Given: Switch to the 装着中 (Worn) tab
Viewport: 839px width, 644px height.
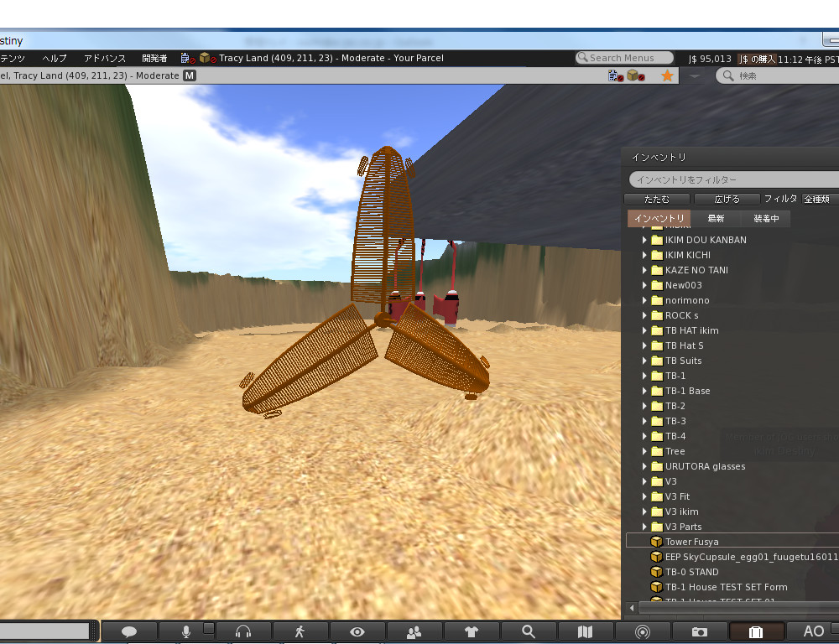Looking at the screenshot, I should coord(766,218).
